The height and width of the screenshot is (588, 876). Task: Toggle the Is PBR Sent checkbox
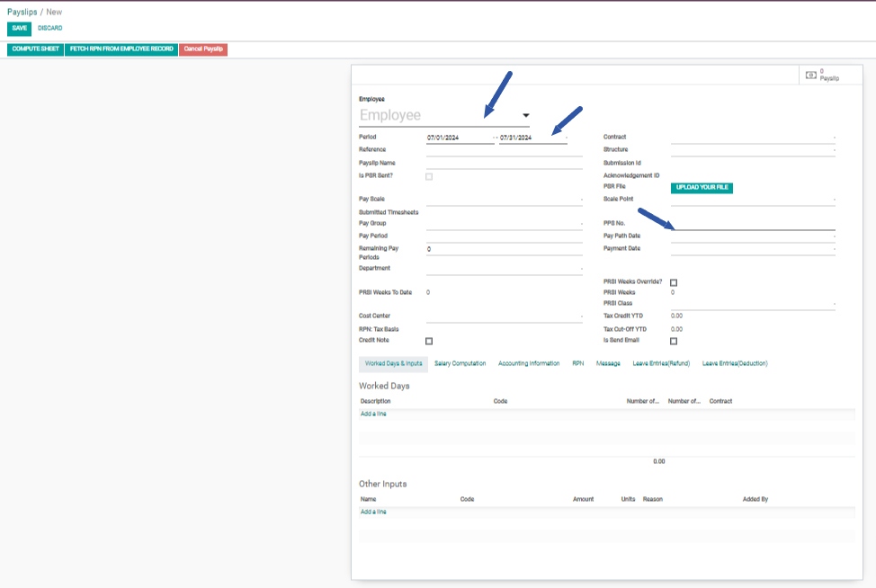tap(429, 176)
